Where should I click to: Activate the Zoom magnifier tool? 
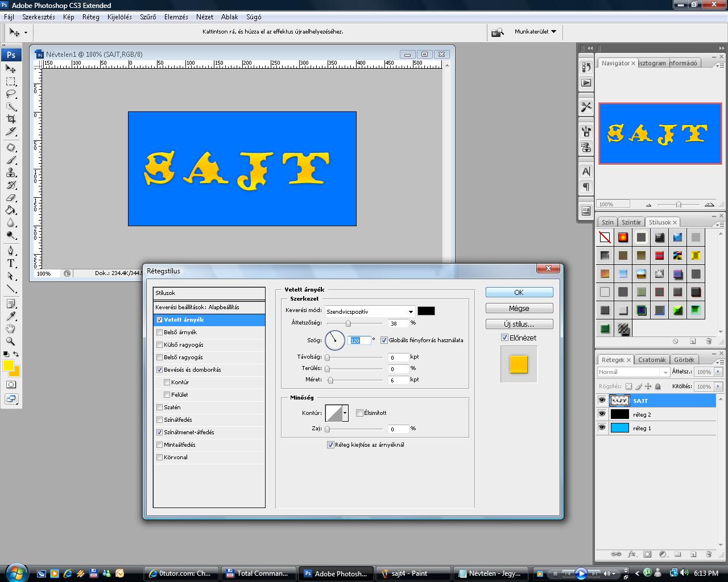click(x=11, y=341)
